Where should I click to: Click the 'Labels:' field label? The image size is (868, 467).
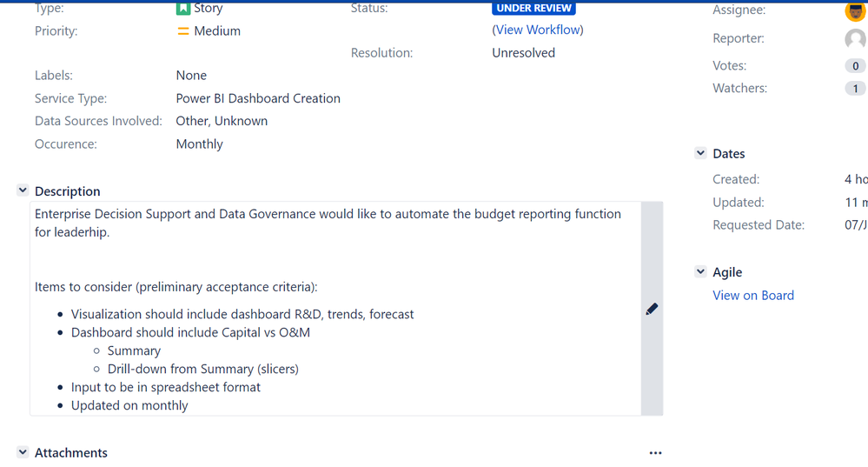click(x=54, y=76)
